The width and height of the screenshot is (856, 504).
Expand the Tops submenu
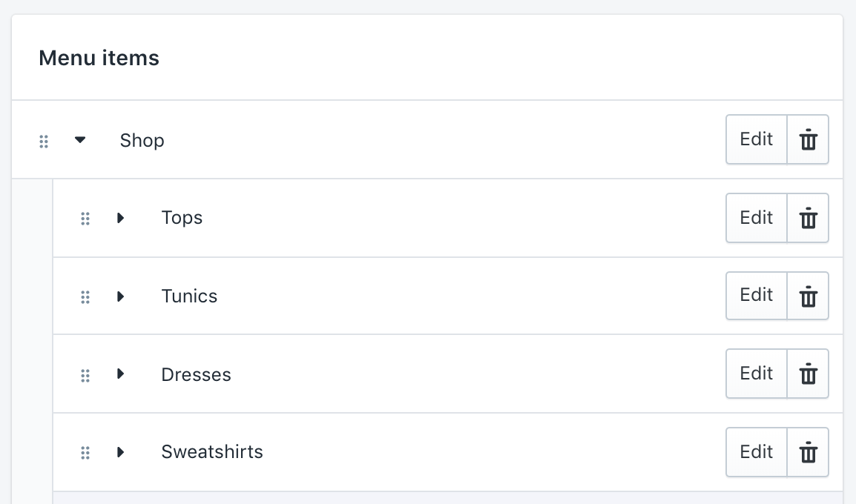tap(121, 218)
